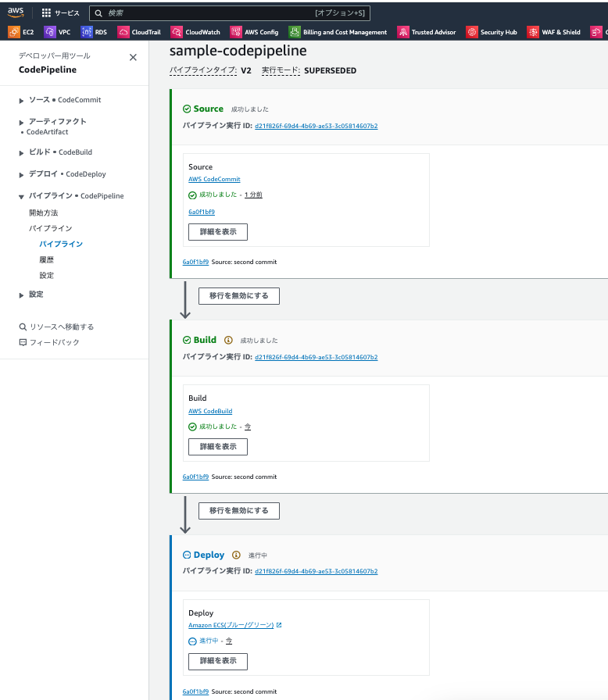This screenshot has width=608, height=700.
Task: Open the Trusted Advisor shortcut icon
Action: pyautogui.click(x=403, y=32)
